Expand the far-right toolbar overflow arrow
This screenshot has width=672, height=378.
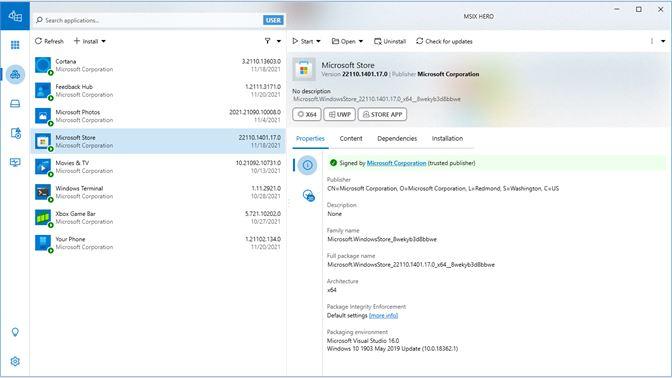[x=663, y=41]
